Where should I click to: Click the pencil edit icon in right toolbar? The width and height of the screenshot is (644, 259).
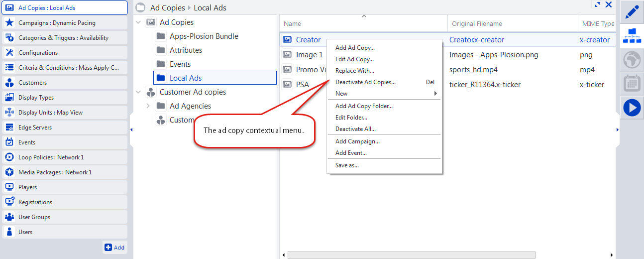click(632, 12)
